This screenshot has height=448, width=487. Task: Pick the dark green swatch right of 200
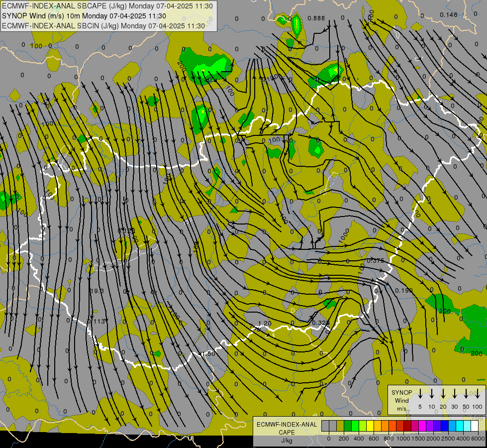(348, 426)
